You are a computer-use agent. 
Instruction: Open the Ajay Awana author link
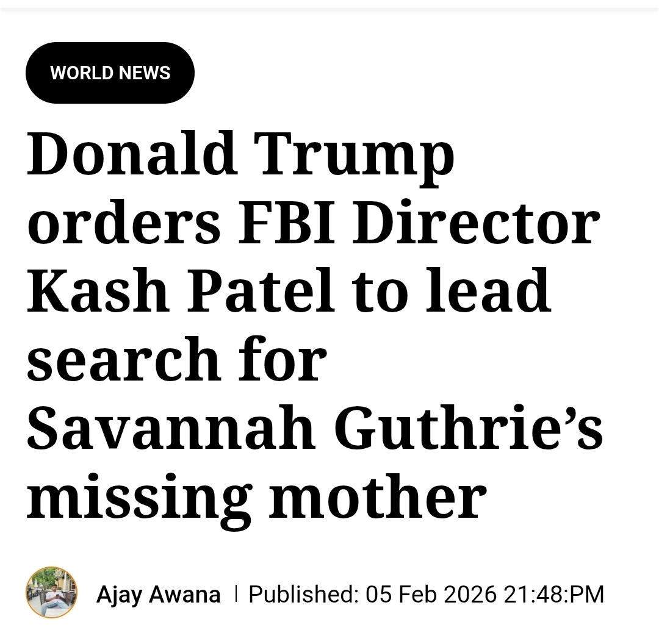click(158, 594)
